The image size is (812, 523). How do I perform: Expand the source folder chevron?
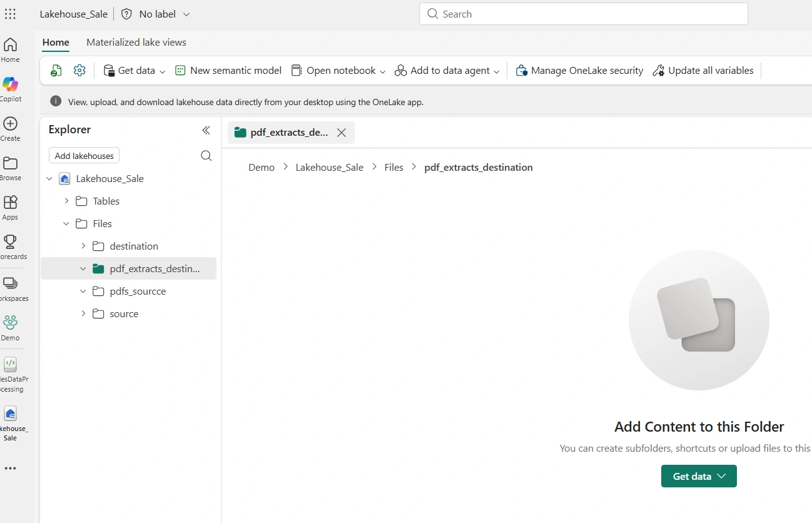pos(83,314)
